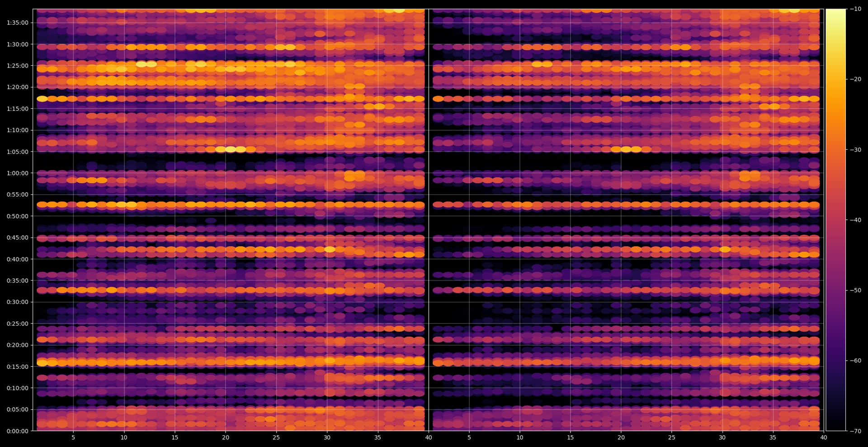Click the 0:20:00 time axis label
Screen dimensions: 868x447
click(x=18, y=345)
